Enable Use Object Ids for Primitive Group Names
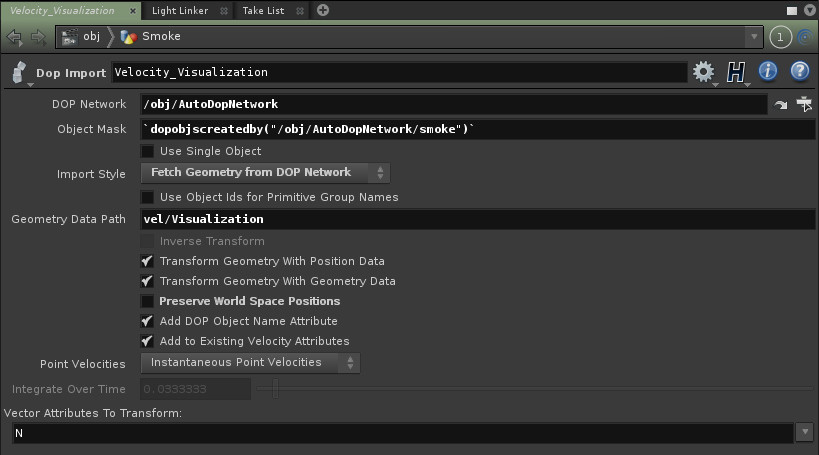The image size is (819, 455). (148, 197)
